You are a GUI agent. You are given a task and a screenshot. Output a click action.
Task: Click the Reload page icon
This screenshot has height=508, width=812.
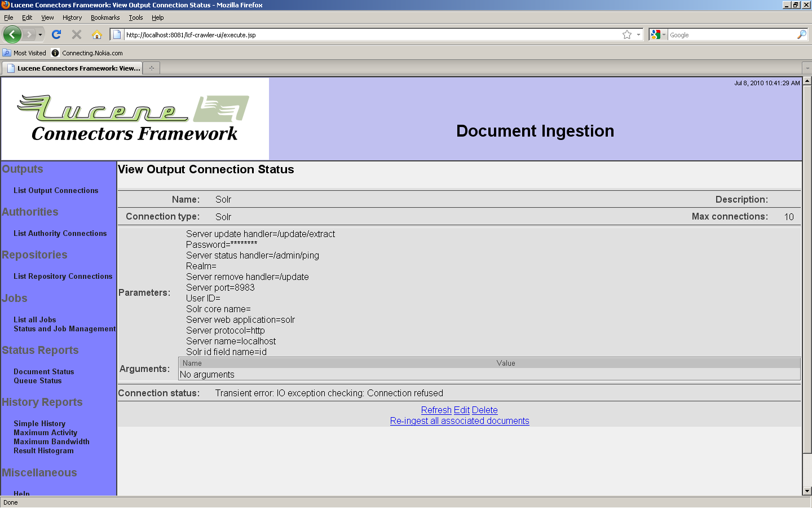[56, 34]
